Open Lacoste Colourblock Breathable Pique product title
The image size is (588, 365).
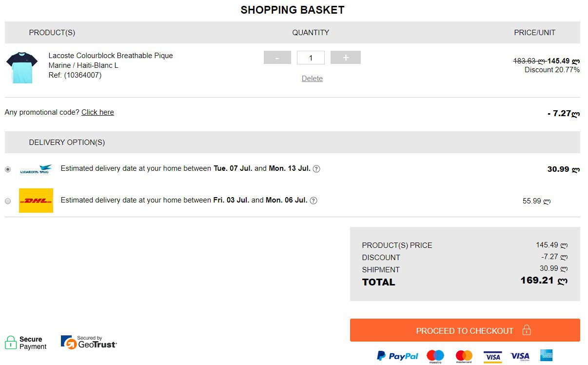pyautogui.click(x=111, y=56)
